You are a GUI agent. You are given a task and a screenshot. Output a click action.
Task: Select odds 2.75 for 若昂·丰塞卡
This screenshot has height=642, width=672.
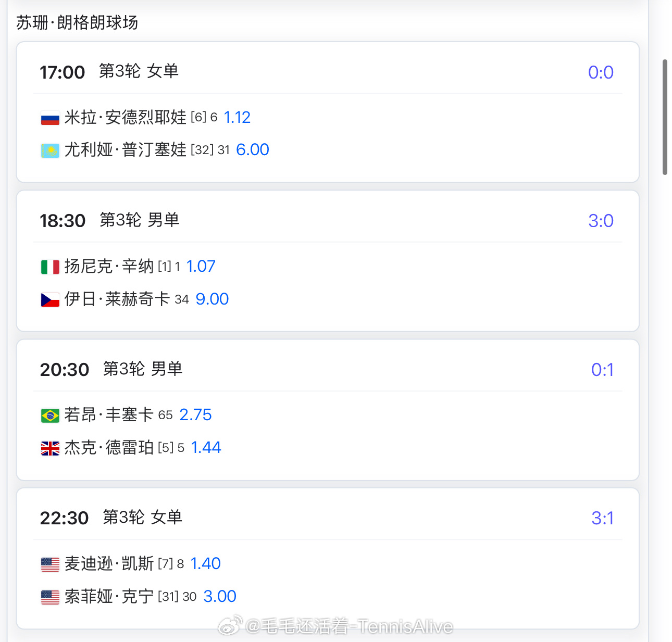pos(195,414)
